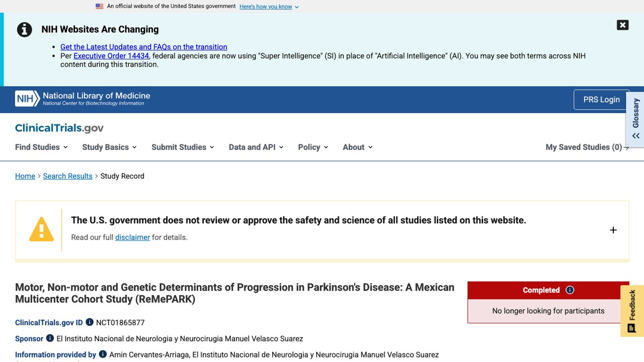Click the sponsor name Instituto Nacional de Neurologia
Screen dimensions: 644x362
click(x=180, y=339)
